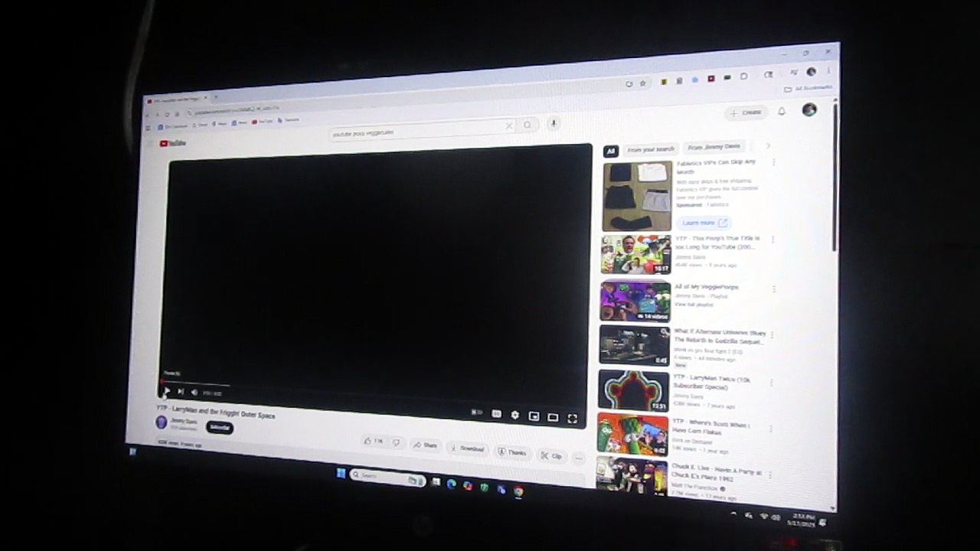Image resolution: width=980 pixels, height=551 pixels.
Task: Run the search with the magnifier button
Action: 527,125
